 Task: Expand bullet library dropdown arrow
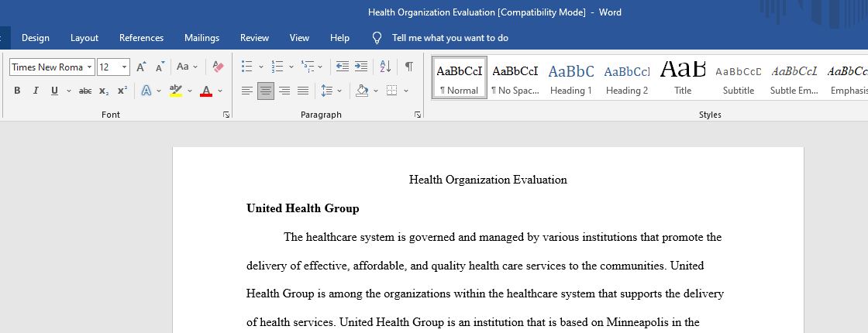[261, 67]
